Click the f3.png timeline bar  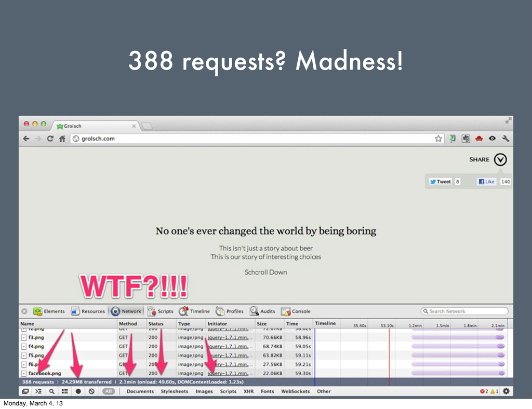pos(458,337)
